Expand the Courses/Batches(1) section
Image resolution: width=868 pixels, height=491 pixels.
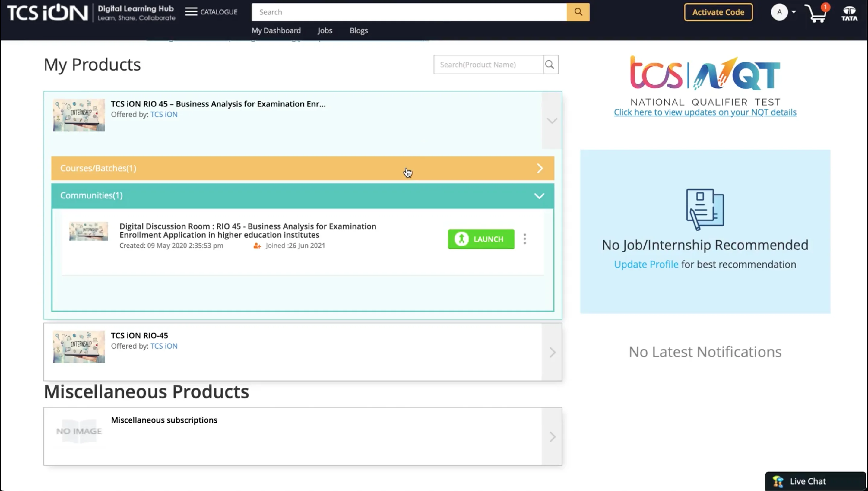point(540,168)
